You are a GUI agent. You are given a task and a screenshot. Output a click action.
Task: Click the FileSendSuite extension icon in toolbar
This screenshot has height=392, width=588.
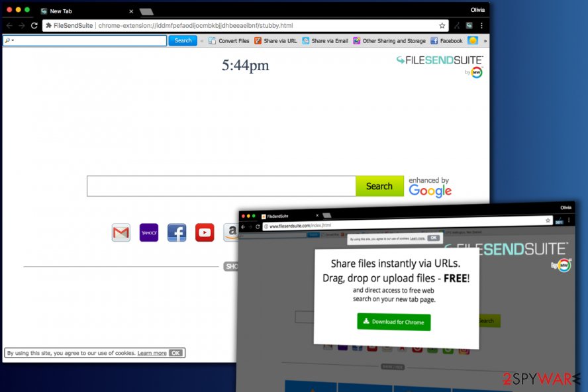(469, 26)
